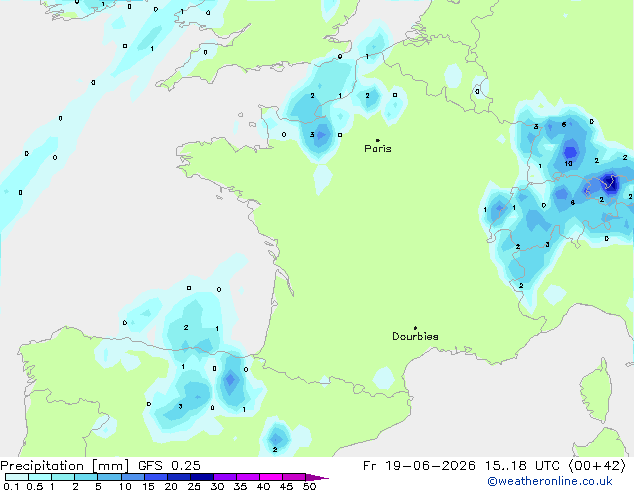Click the legend value label 50

pyautogui.click(x=309, y=486)
